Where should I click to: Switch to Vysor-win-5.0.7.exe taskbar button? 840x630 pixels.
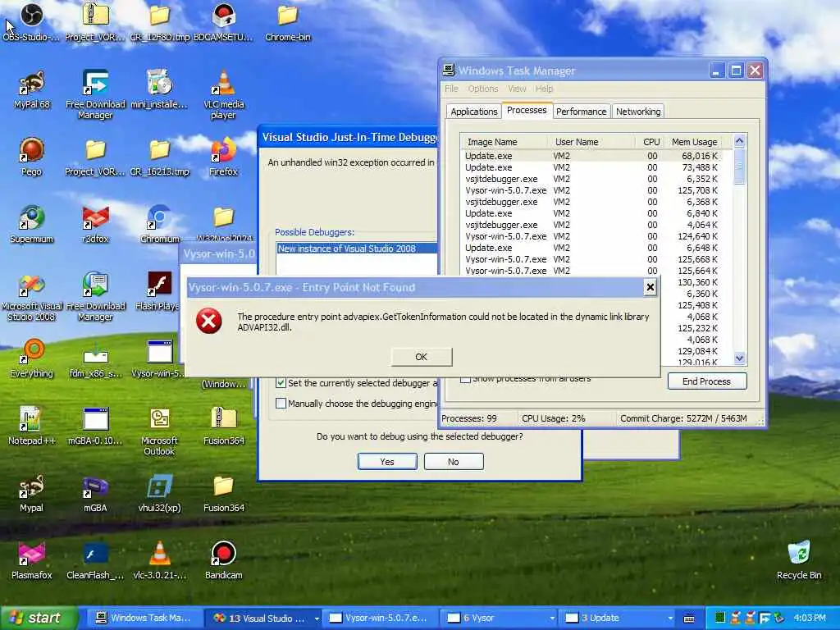click(379, 619)
